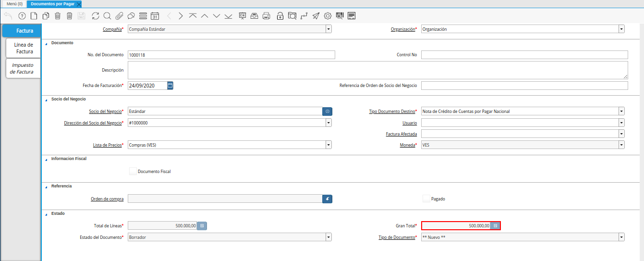Click the Refresh arrows icon
Image resolution: width=644 pixels, height=261 pixels.
coord(96,16)
